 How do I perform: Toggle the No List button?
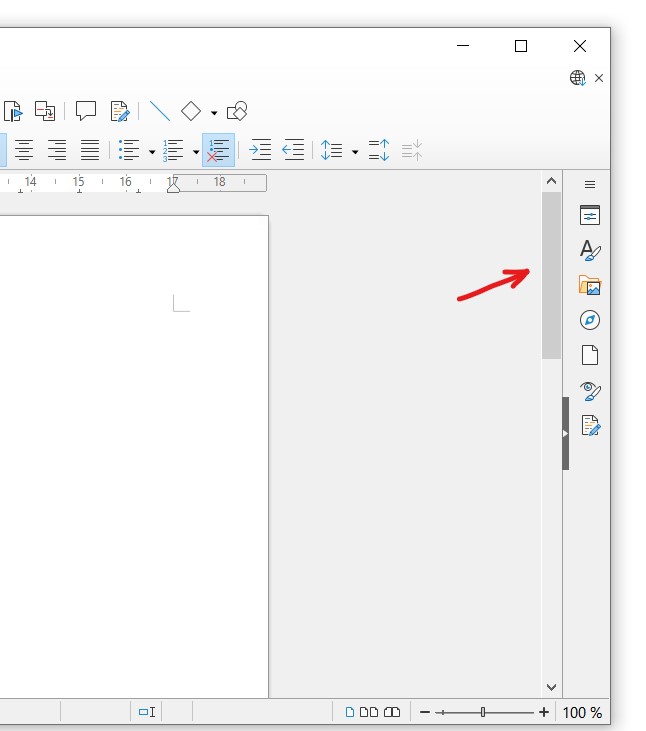pos(218,150)
